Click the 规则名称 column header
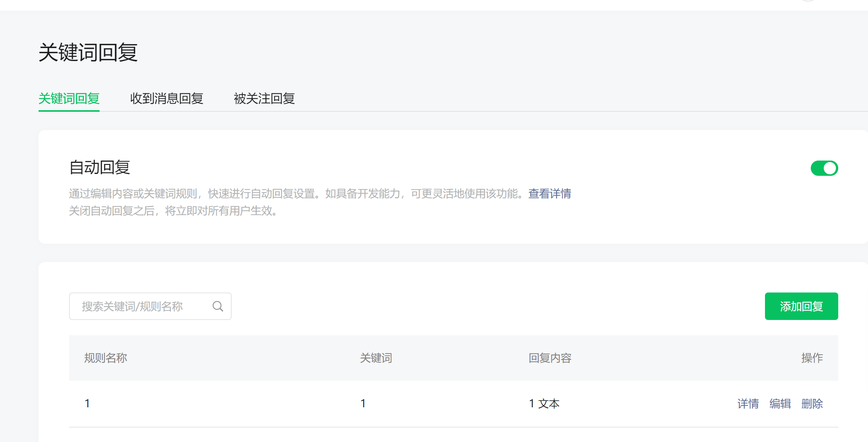Screen dimensions: 868x442 pos(105,358)
